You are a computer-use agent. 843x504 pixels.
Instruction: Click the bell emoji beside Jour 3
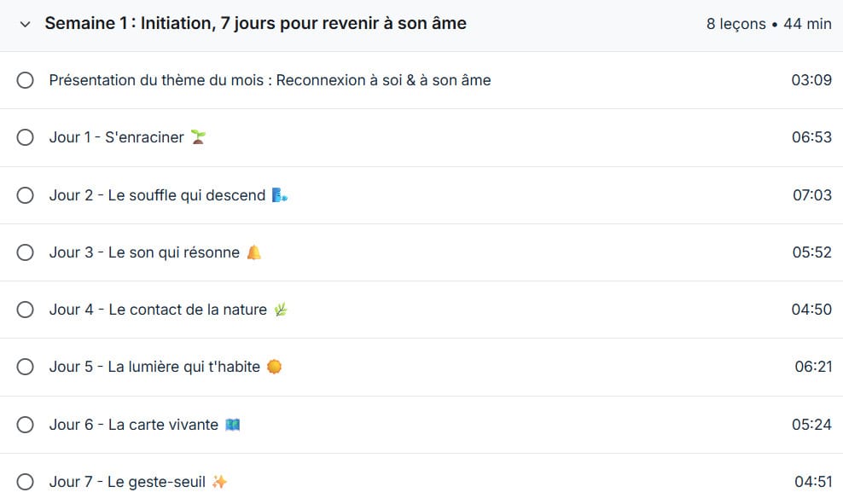coord(253,252)
